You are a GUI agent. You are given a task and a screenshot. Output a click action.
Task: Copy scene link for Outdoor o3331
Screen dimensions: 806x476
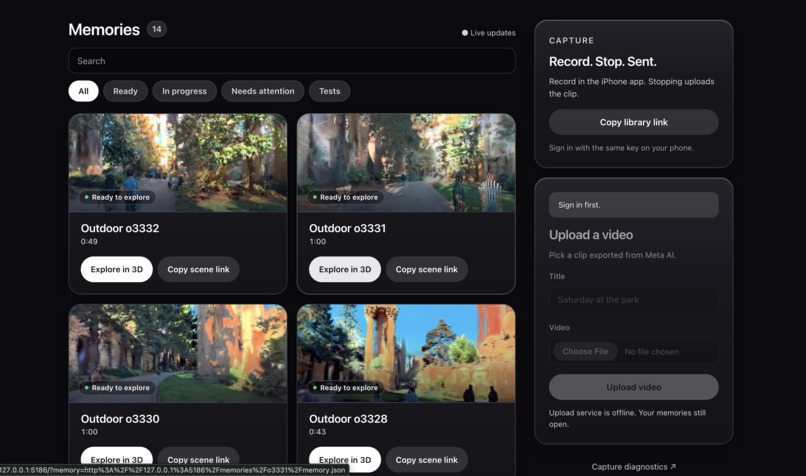click(427, 269)
